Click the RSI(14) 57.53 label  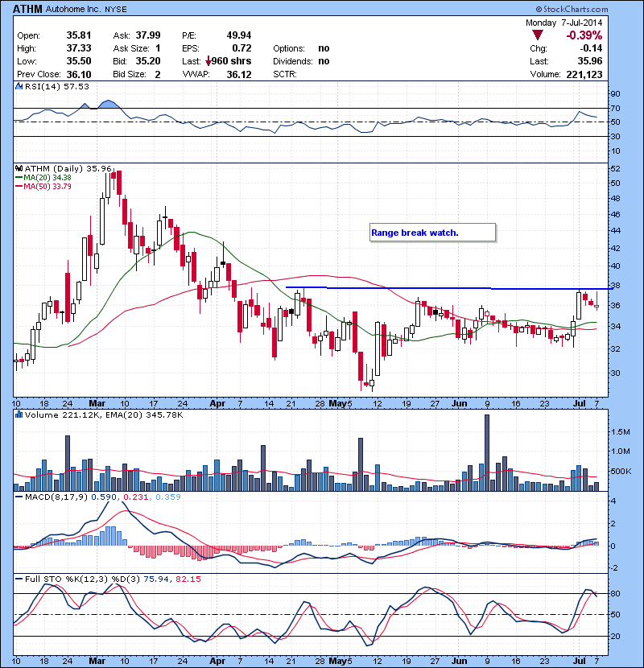(x=56, y=86)
